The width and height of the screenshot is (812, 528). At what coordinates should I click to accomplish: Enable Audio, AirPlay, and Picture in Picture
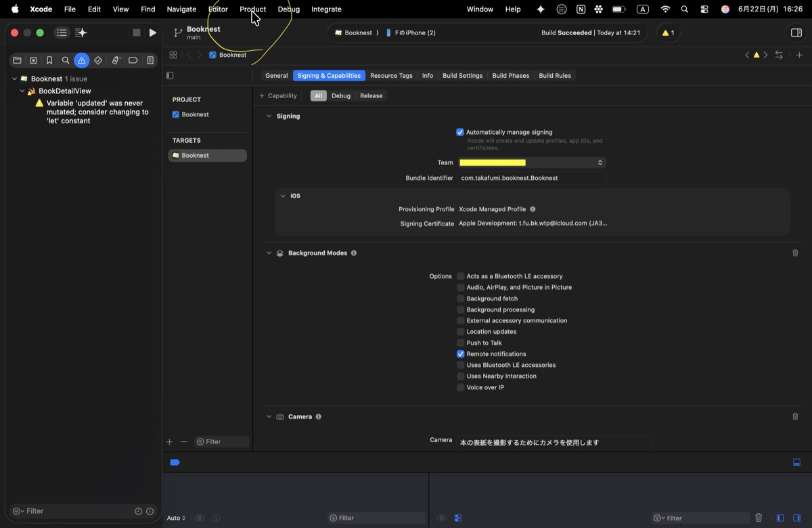pos(460,287)
